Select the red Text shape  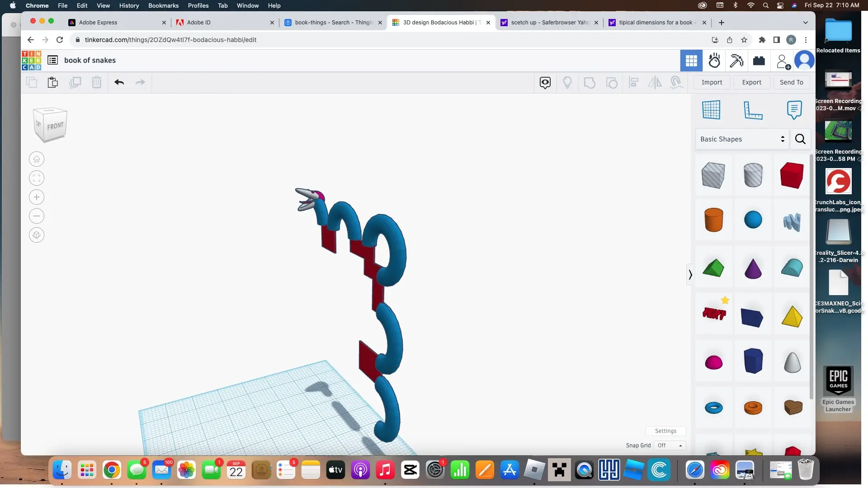tap(714, 314)
